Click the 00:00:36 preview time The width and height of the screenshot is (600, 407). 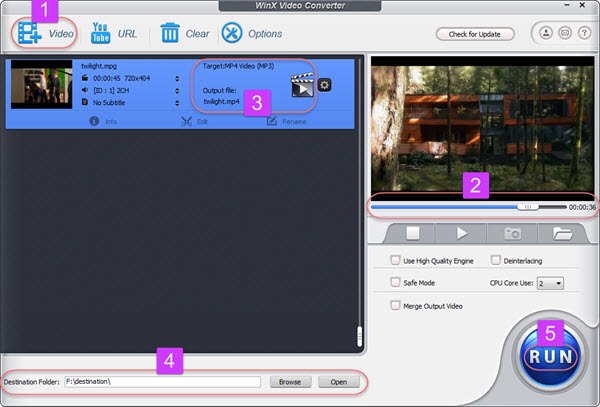[582, 207]
